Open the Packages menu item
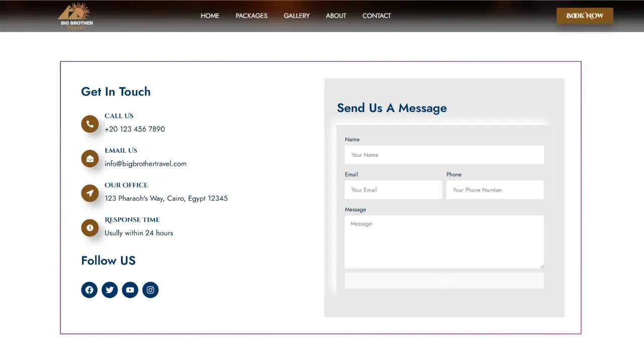The height and width of the screenshot is (362, 644). [252, 16]
